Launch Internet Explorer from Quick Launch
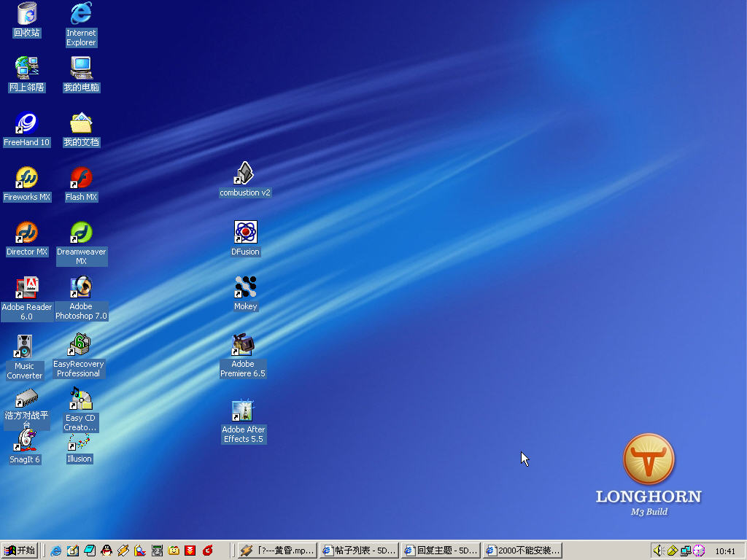Viewport: 747px width, 560px height. coord(55,551)
